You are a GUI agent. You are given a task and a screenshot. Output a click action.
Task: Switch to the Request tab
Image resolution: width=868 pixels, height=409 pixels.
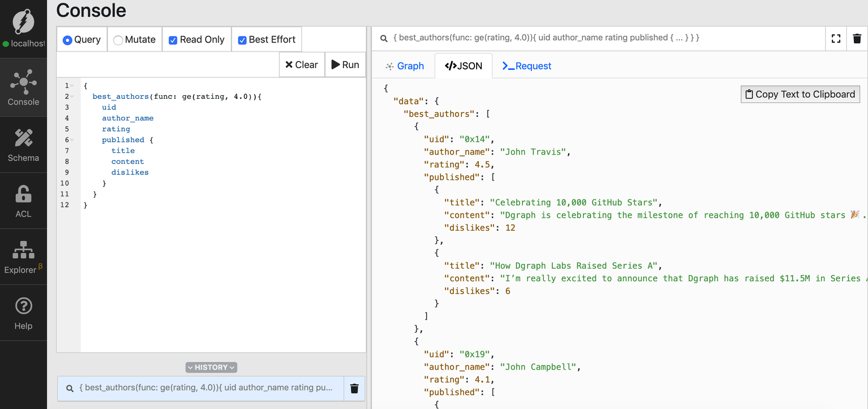point(527,66)
